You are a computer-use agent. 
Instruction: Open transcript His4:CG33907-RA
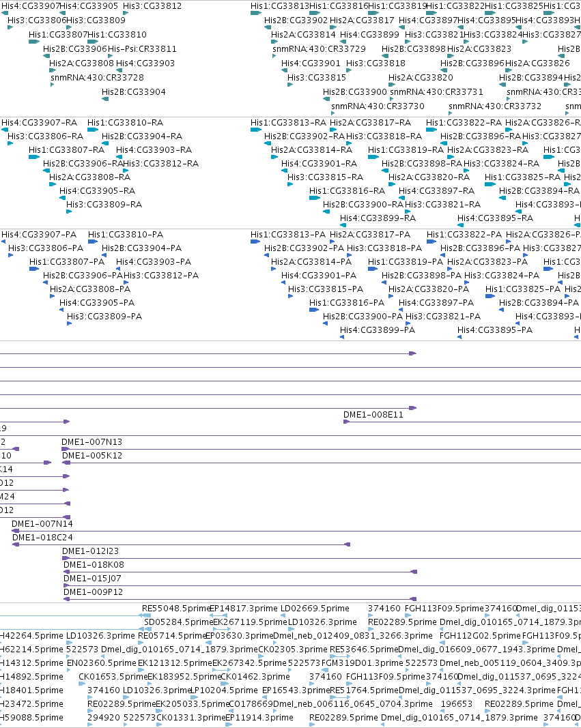(39, 123)
